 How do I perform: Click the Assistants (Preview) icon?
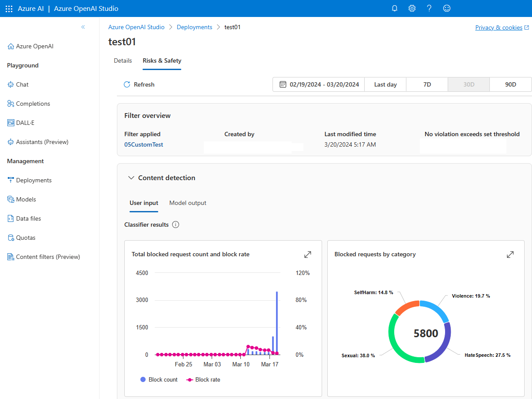click(x=11, y=142)
